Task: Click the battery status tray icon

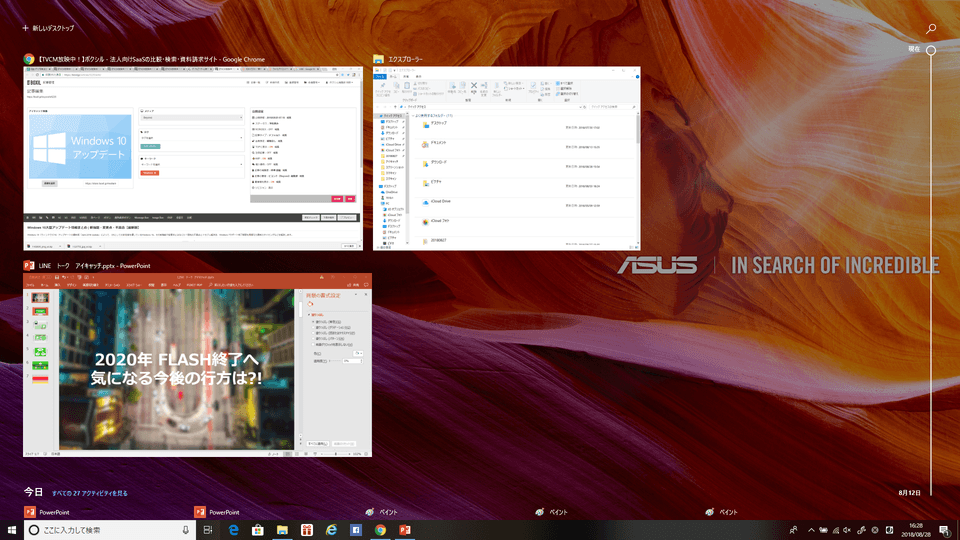Action: (823, 530)
